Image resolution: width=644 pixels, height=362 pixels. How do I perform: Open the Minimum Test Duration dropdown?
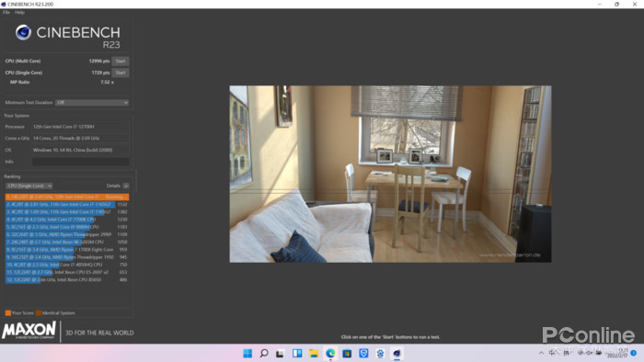click(x=92, y=103)
